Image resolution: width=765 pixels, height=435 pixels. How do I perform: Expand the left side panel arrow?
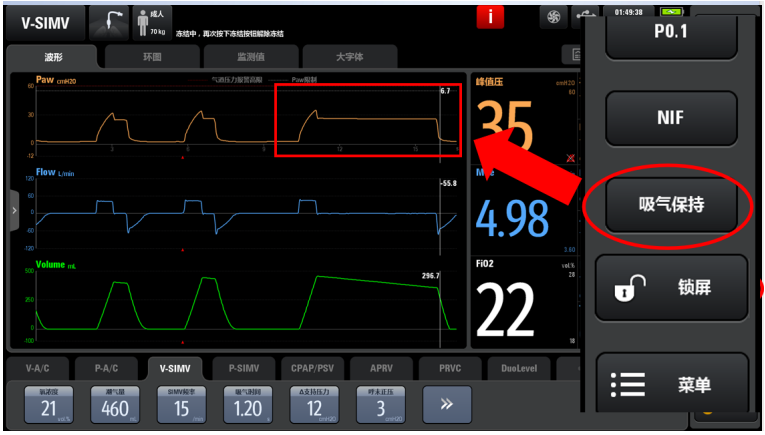(x=14, y=211)
